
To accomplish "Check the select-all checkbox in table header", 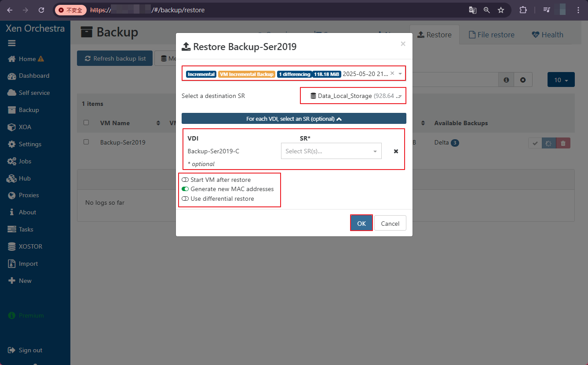I will click(86, 123).
